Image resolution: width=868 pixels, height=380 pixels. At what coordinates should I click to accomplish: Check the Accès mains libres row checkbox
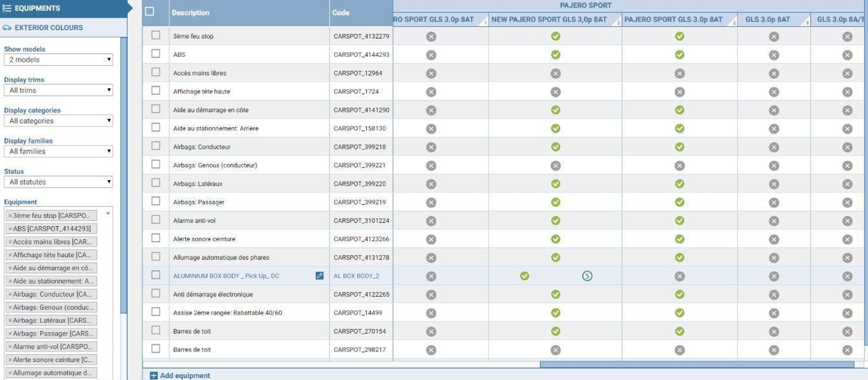pos(156,72)
